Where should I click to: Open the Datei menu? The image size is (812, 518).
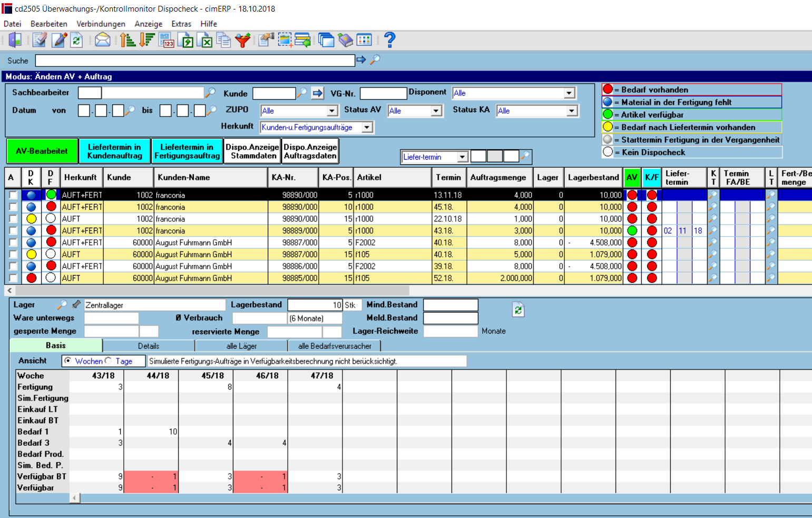(x=13, y=24)
